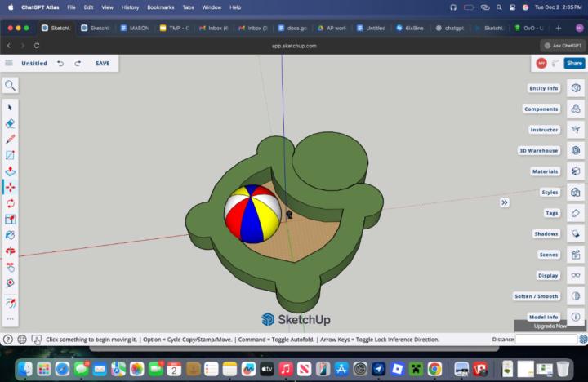Click the Search magnifier icon
The width and height of the screenshot is (588, 382).
pos(10,85)
